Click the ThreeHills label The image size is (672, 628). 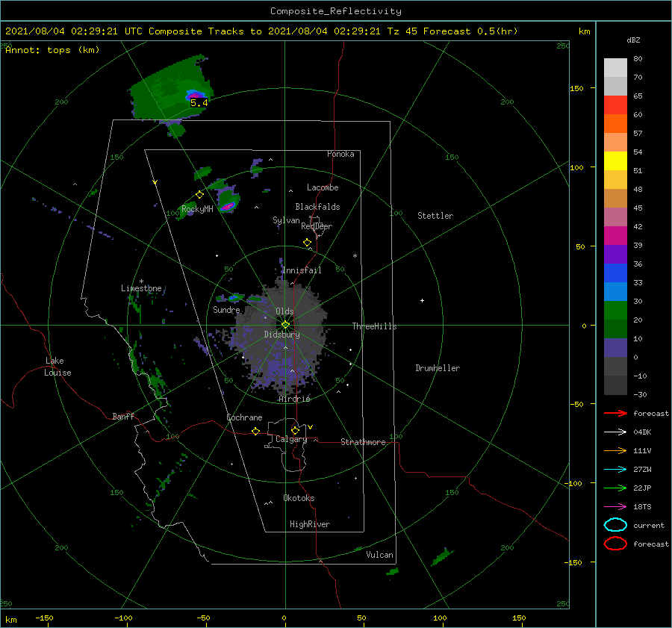point(374,326)
